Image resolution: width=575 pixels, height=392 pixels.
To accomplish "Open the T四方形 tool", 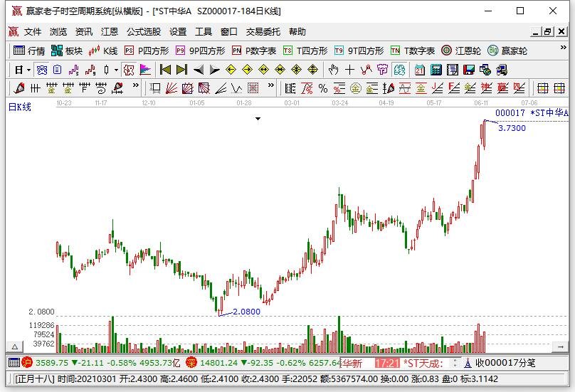I will pyautogui.click(x=305, y=51).
